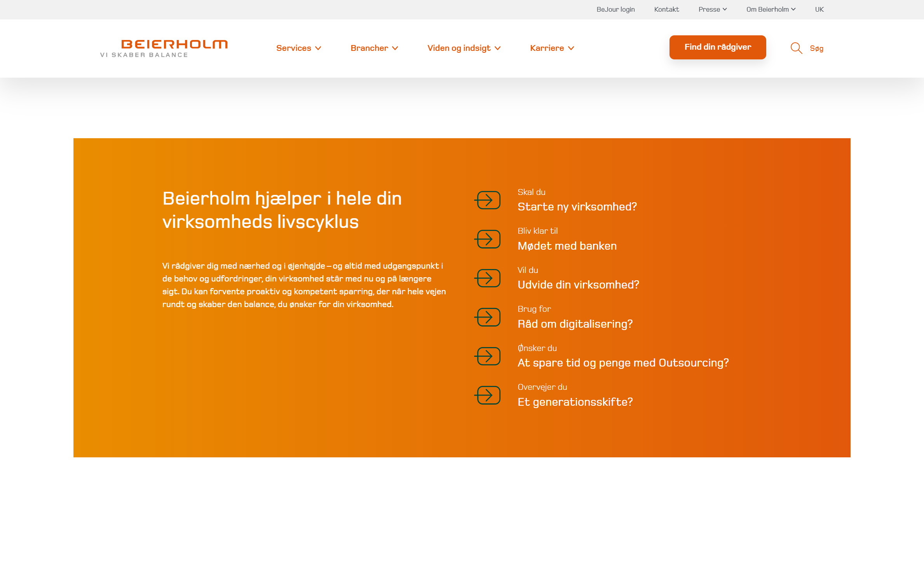This screenshot has width=924, height=568.
Task: Open Råd om digitalisering link
Action: [x=575, y=324]
